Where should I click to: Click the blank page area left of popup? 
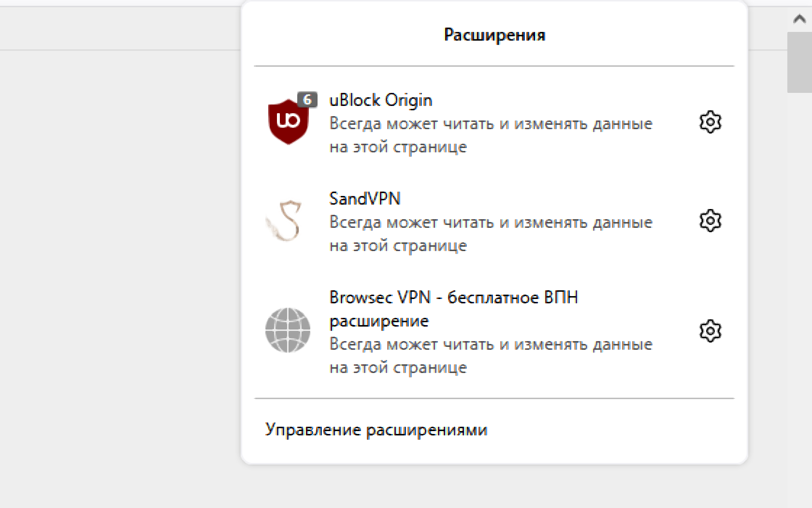[x=121, y=242]
